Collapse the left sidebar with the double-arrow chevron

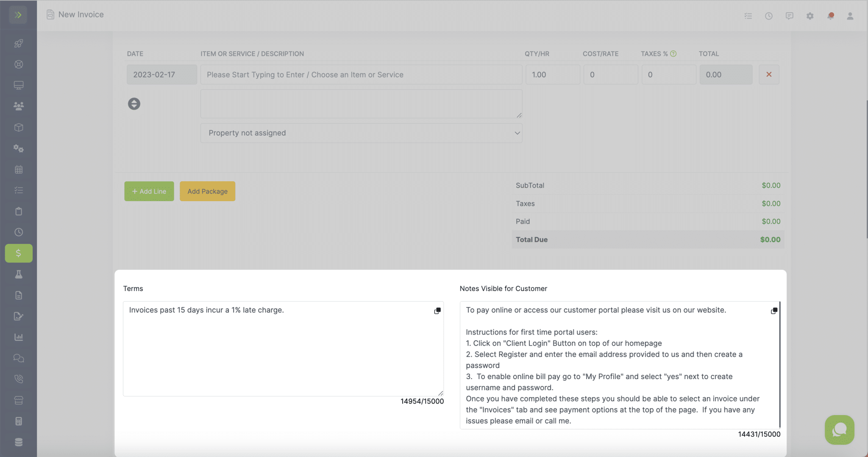[x=18, y=14]
